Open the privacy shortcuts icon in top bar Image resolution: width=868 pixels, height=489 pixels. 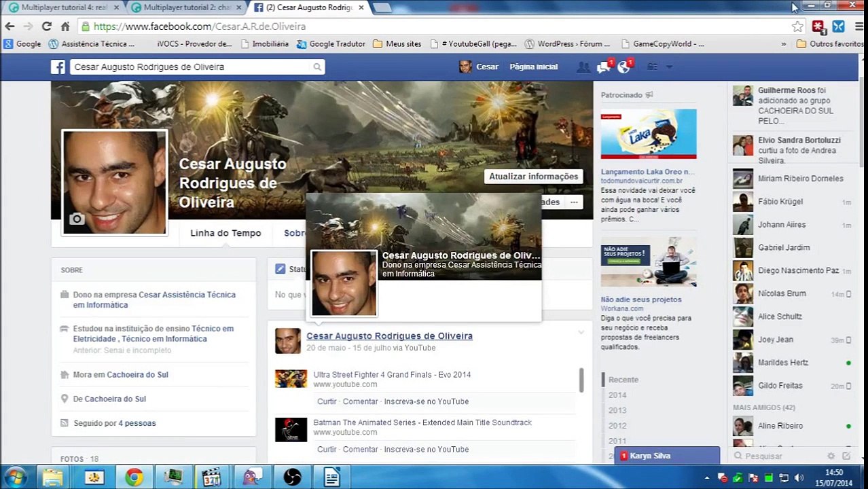coord(653,67)
